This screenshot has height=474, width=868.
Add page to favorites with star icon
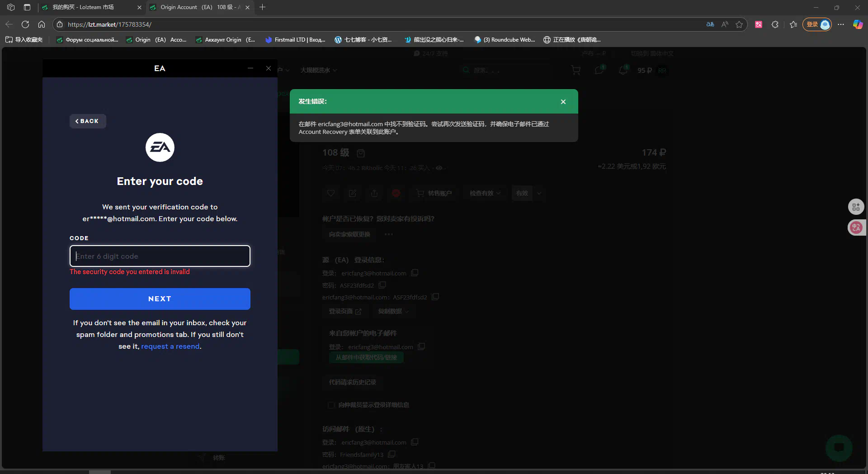pos(739,24)
